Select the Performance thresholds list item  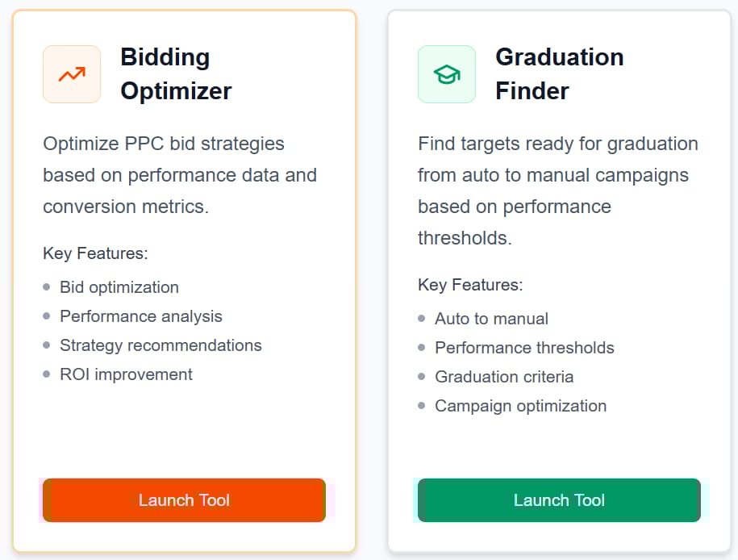pos(524,348)
